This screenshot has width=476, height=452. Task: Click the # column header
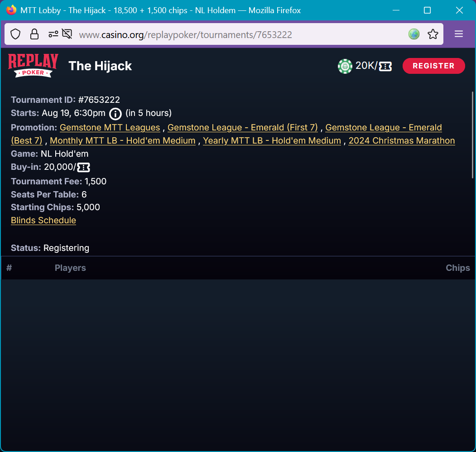tap(9, 268)
